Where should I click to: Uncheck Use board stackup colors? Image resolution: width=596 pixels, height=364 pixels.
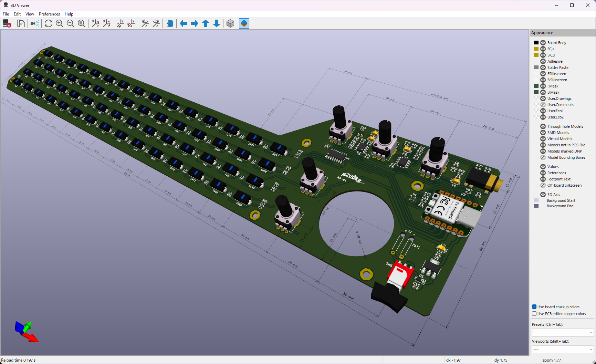(x=534, y=307)
